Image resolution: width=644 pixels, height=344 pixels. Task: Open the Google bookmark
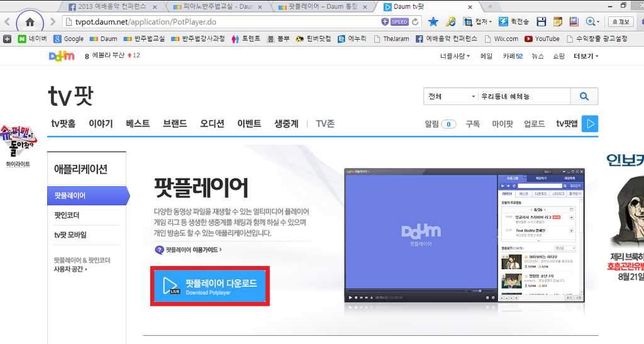point(69,38)
